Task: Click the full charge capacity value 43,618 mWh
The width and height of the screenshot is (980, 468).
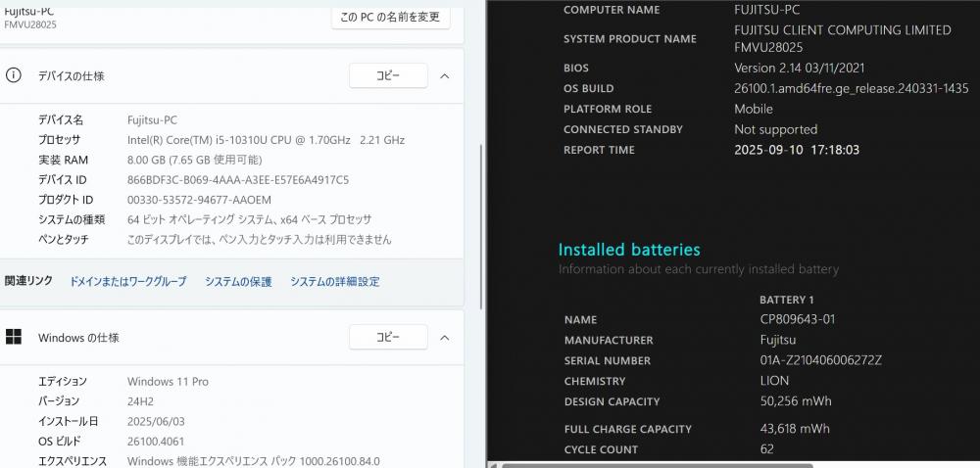Action: pyautogui.click(x=795, y=428)
